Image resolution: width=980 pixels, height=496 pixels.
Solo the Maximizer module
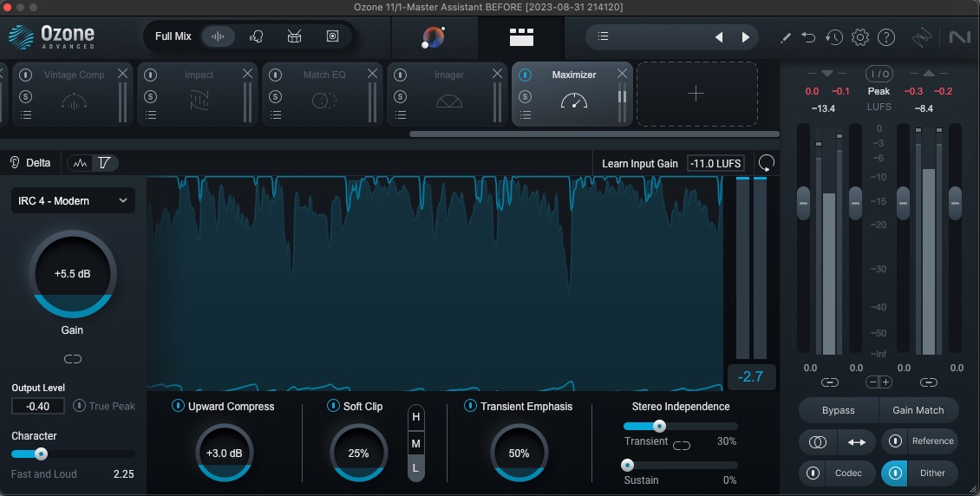click(x=526, y=97)
